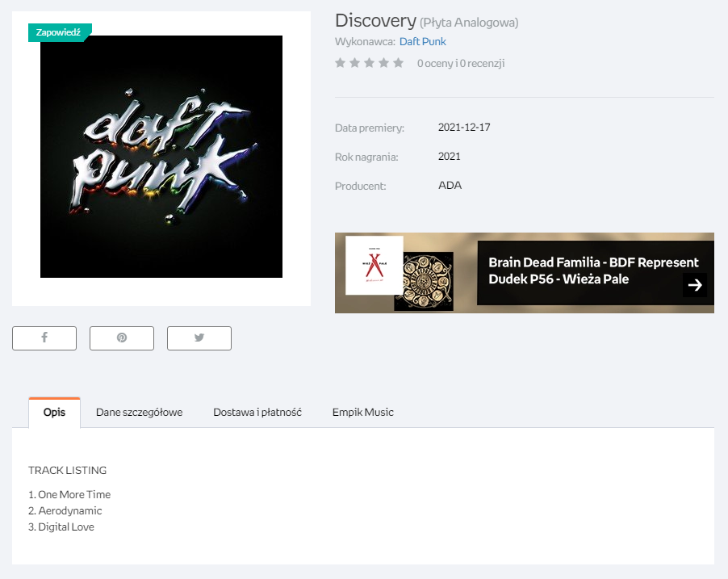728x579 pixels.
Task: Click the white Wieża Pale cover in the banner
Action: coord(374,265)
